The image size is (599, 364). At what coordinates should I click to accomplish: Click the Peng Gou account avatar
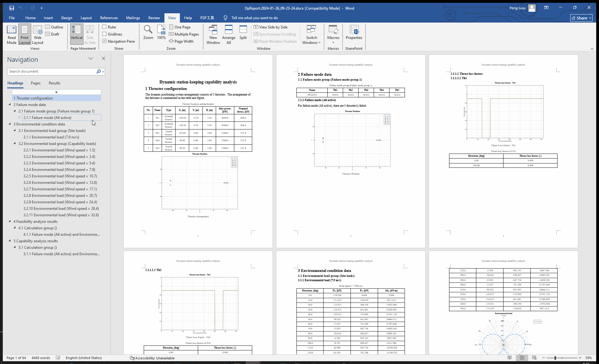532,8
